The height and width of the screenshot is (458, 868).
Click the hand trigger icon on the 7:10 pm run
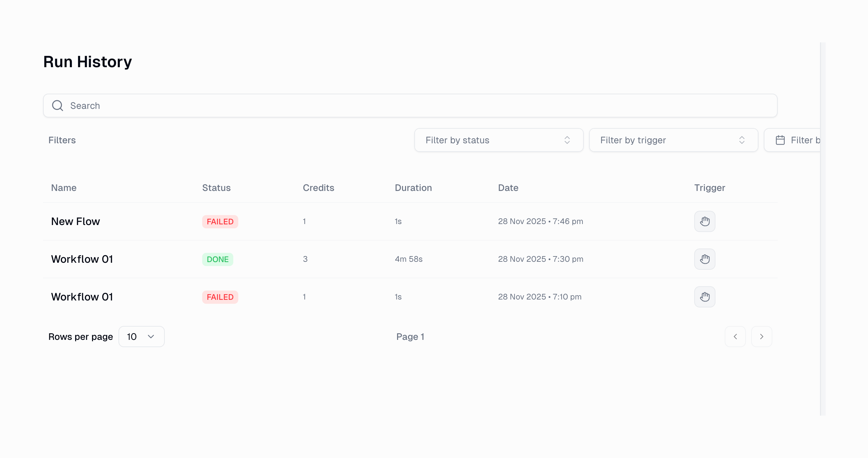point(704,297)
